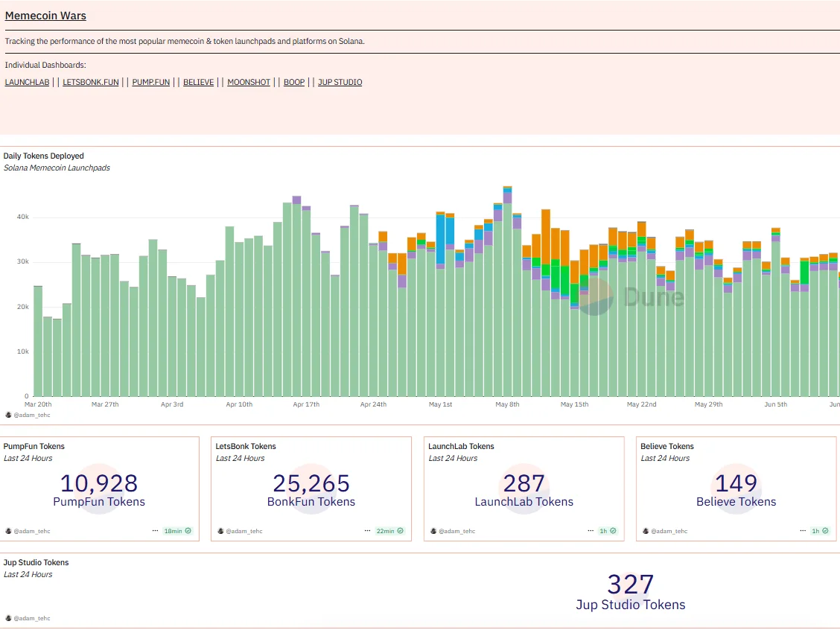Open the three-dot menu on Believe Tokens card
The image size is (840, 630).
(803, 531)
